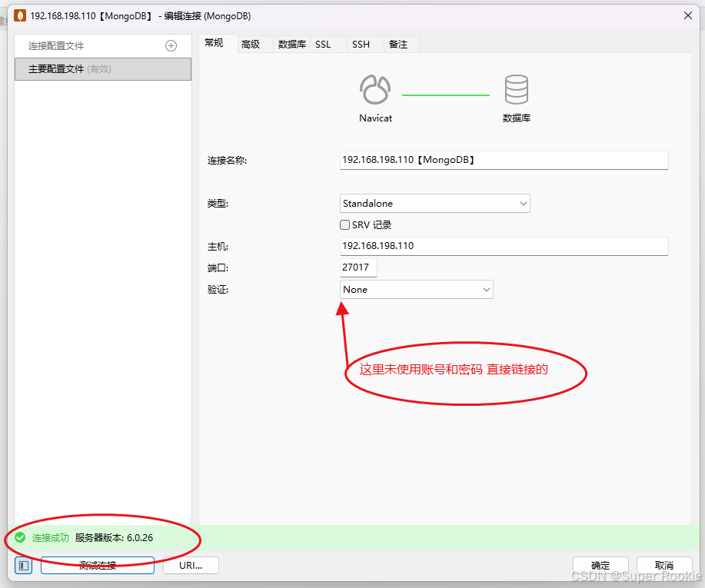Confirm with the 确定 button
Screen dimensions: 705x588
point(600,566)
